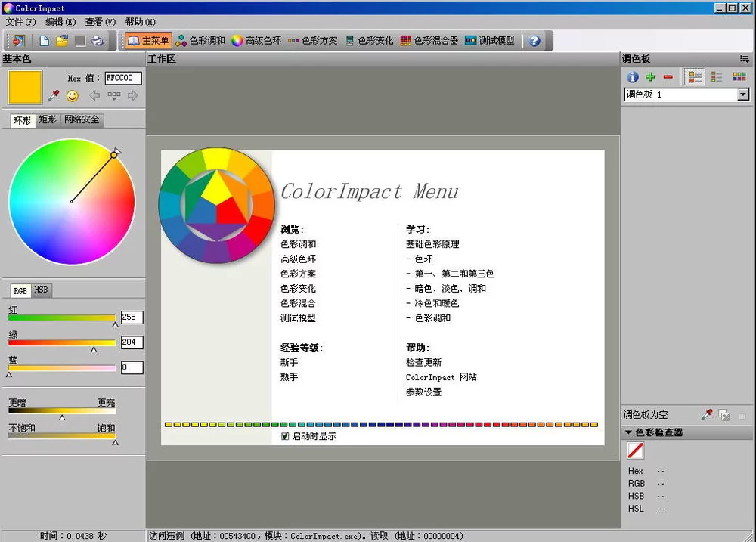The height and width of the screenshot is (542, 756).
Task: Click the 更暗 to 更亮 brightness slider
Action: tap(62, 410)
